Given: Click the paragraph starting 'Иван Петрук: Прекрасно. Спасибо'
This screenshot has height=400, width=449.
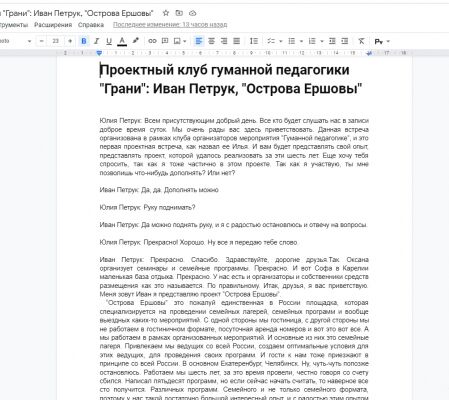Looking at the screenshot, I should point(234,277).
